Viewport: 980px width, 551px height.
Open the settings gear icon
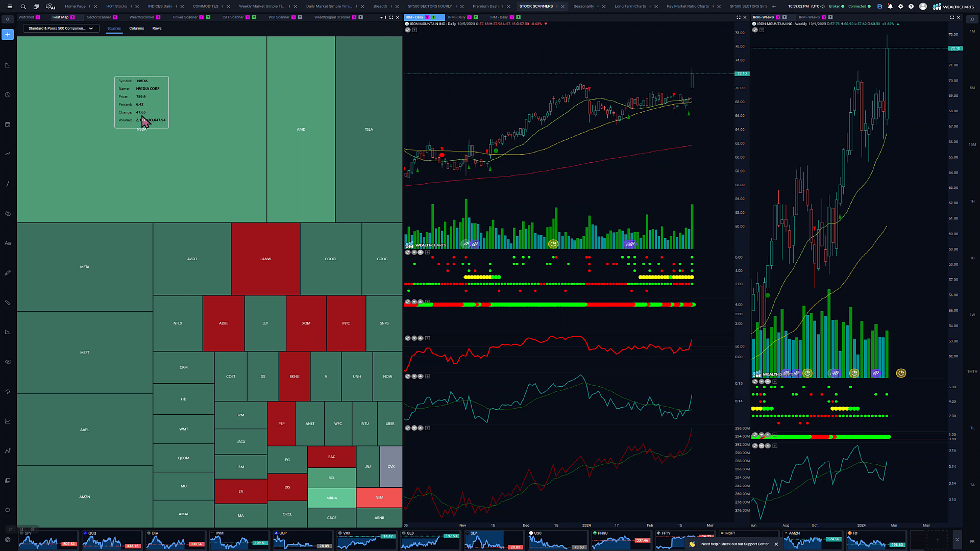point(900,7)
